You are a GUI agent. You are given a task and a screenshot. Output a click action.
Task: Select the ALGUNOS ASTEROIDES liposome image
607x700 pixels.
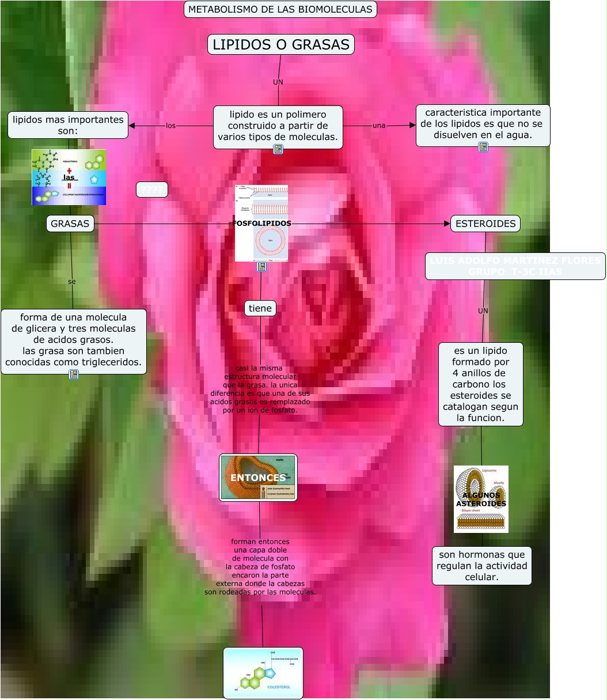(481, 499)
